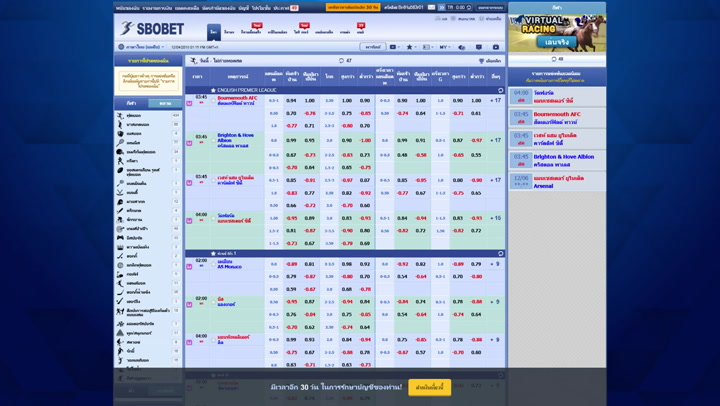720x406 pixels.
Task: Select the tennis racket icon in sports list
Action: (120, 142)
